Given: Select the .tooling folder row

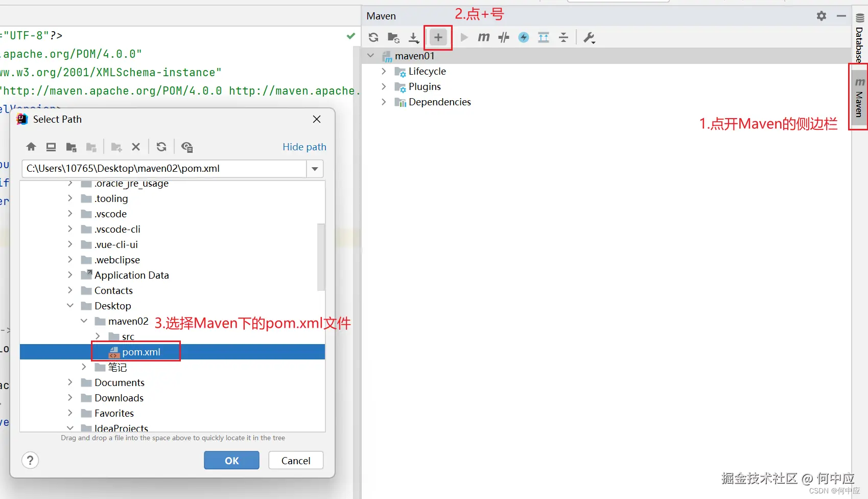Looking at the screenshot, I should pos(172,198).
